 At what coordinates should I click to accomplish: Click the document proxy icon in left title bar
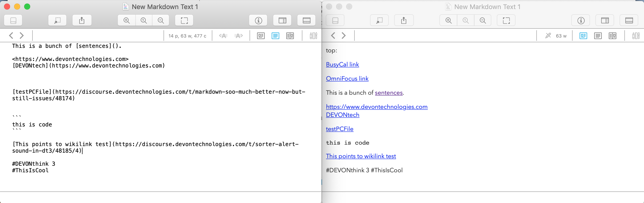(x=126, y=7)
